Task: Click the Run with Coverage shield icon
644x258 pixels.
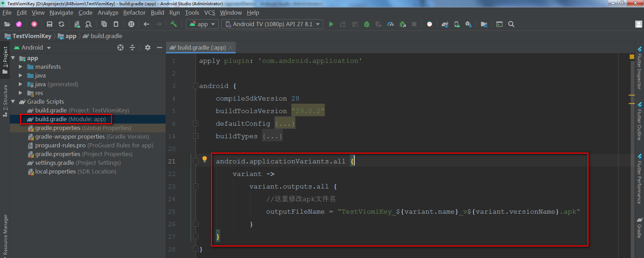Action: (379, 24)
